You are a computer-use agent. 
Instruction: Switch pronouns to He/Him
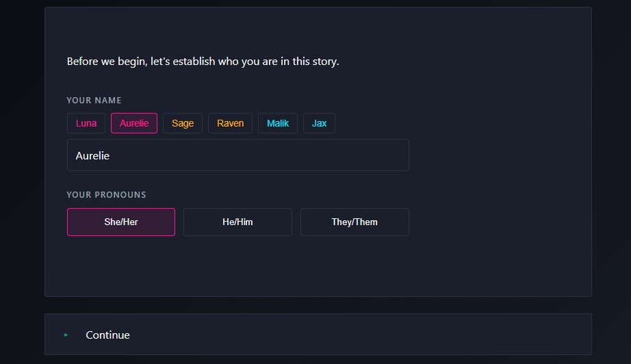click(x=237, y=222)
